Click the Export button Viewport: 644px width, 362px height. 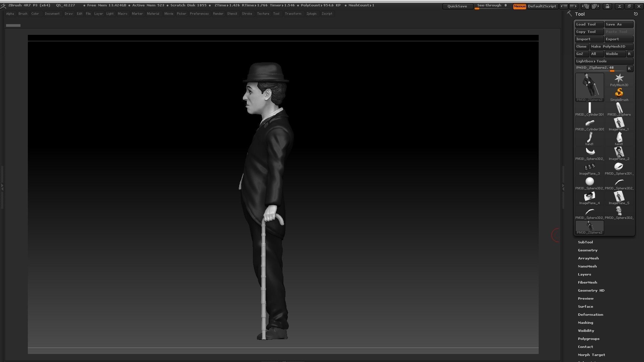point(619,39)
